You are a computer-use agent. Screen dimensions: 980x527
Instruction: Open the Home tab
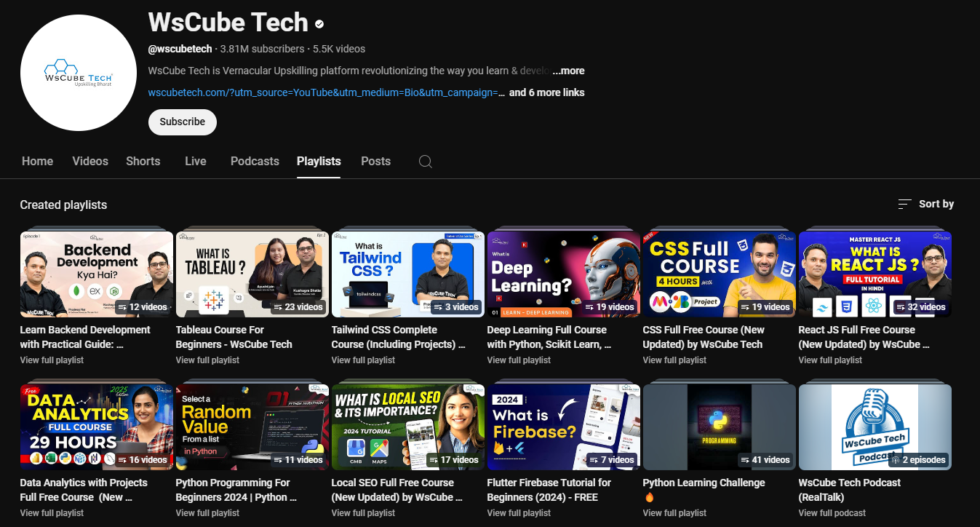coord(37,162)
